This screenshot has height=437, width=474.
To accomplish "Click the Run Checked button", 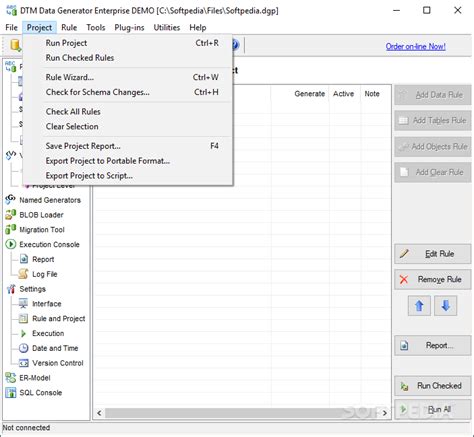I will tap(433, 386).
